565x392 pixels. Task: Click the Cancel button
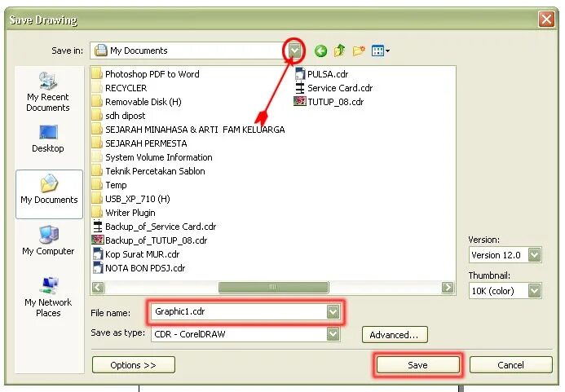[511, 365]
